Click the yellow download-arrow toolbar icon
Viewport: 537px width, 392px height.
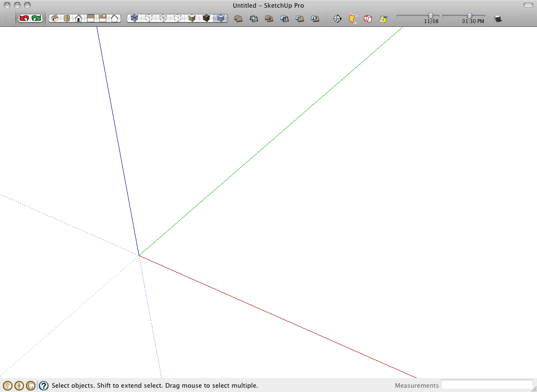point(383,19)
